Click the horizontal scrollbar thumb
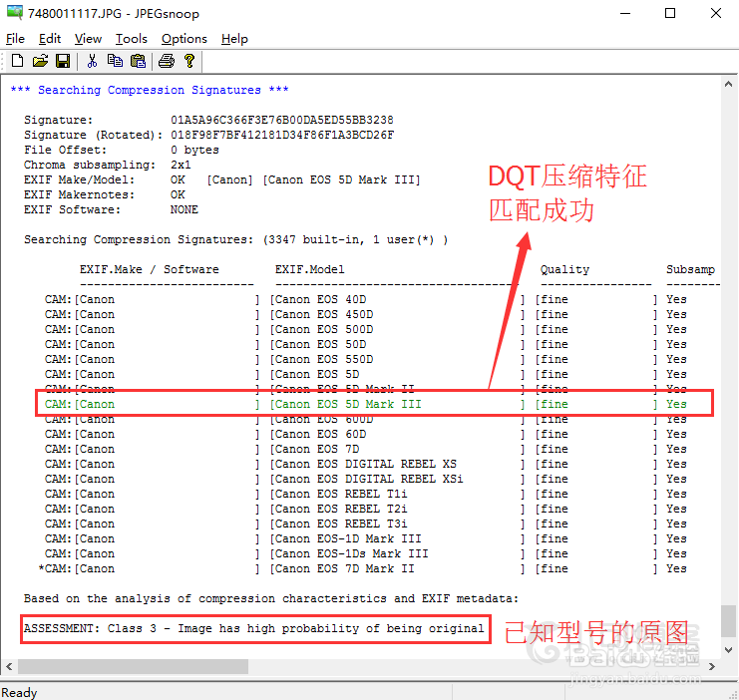The height and width of the screenshot is (700, 739). pyautogui.click(x=133, y=666)
